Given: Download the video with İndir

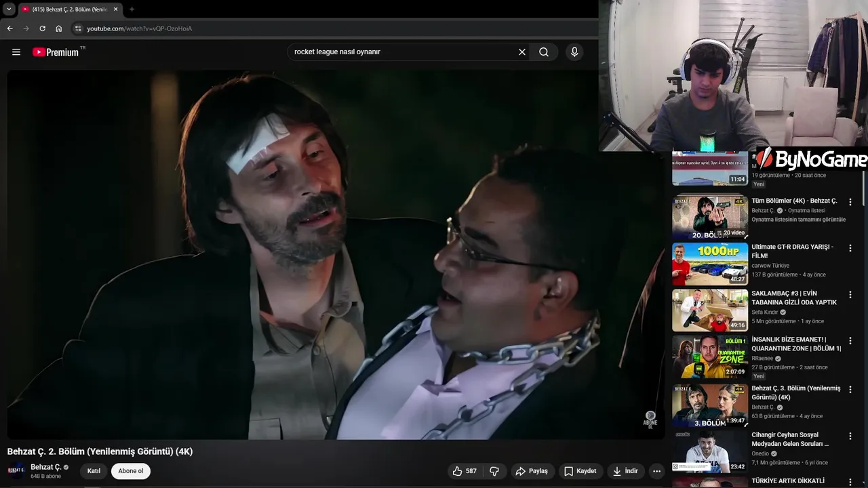Looking at the screenshot, I should pos(625,471).
